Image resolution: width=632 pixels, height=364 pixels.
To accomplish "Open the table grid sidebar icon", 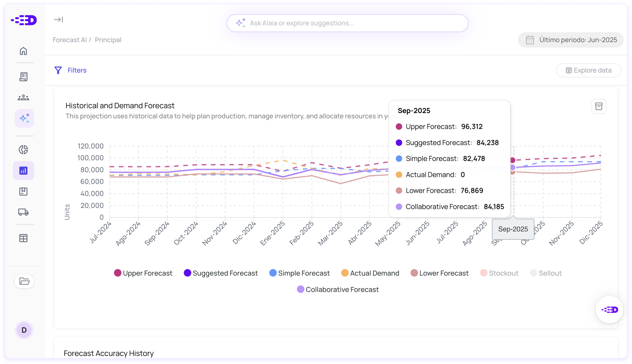I will tap(23, 238).
